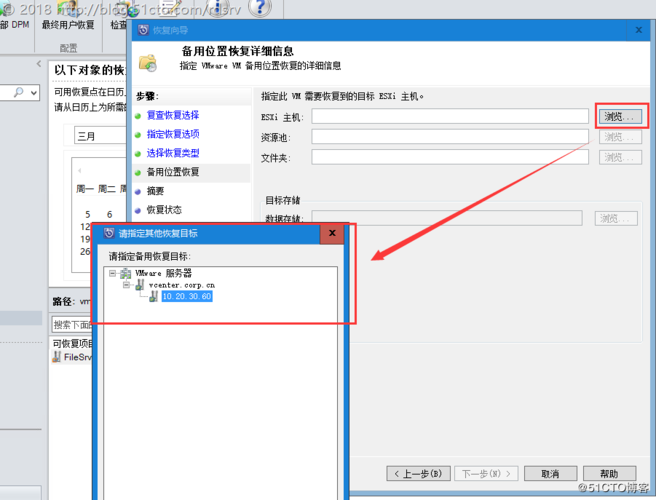Click the 取消 cancel button
656x500 pixels.
pyautogui.click(x=549, y=473)
